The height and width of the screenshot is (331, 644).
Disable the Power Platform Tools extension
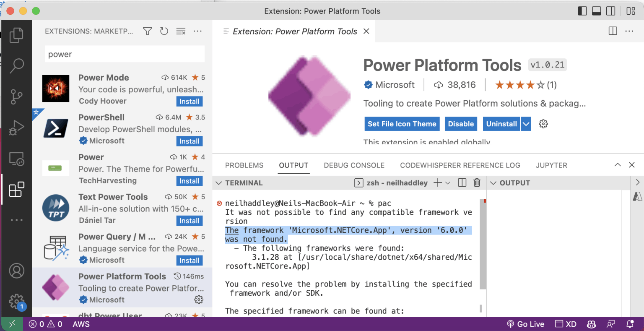click(461, 124)
